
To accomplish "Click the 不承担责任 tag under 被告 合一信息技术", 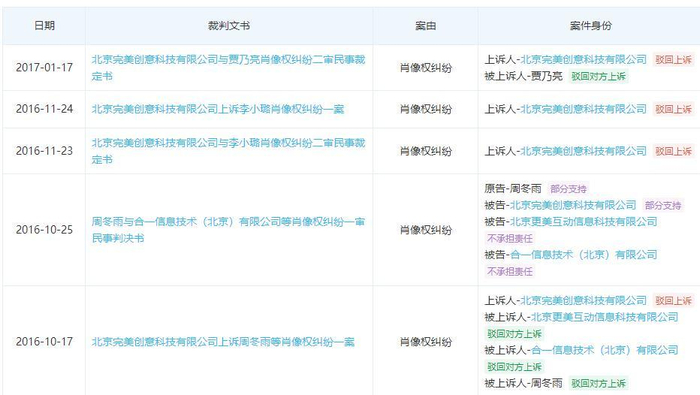I will click(x=510, y=271).
